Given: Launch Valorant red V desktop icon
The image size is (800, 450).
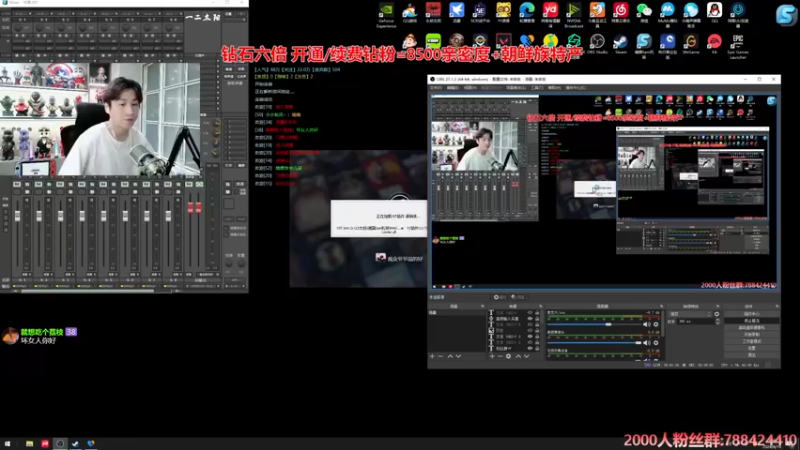Looking at the screenshot, I should click(x=503, y=42).
